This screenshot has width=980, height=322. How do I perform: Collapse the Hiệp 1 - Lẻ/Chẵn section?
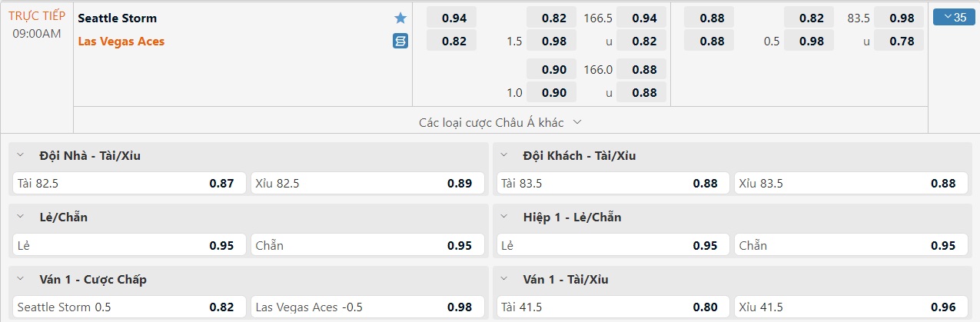[x=504, y=217]
